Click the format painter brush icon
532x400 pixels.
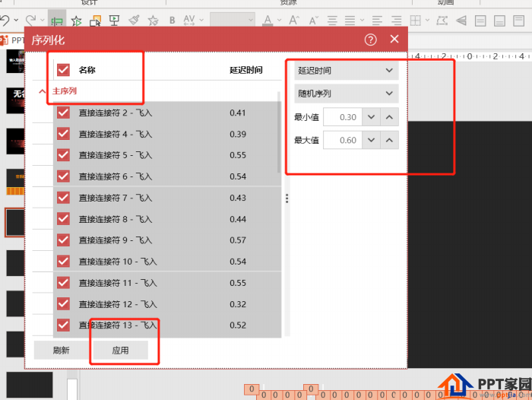click(x=135, y=20)
